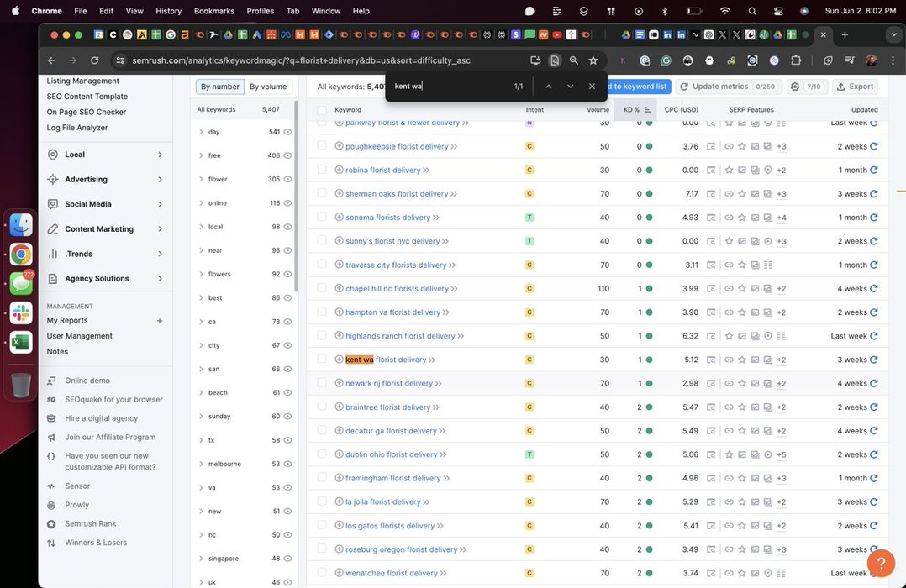Switch groups to By number tab
906x588 pixels.
pos(220,87)
